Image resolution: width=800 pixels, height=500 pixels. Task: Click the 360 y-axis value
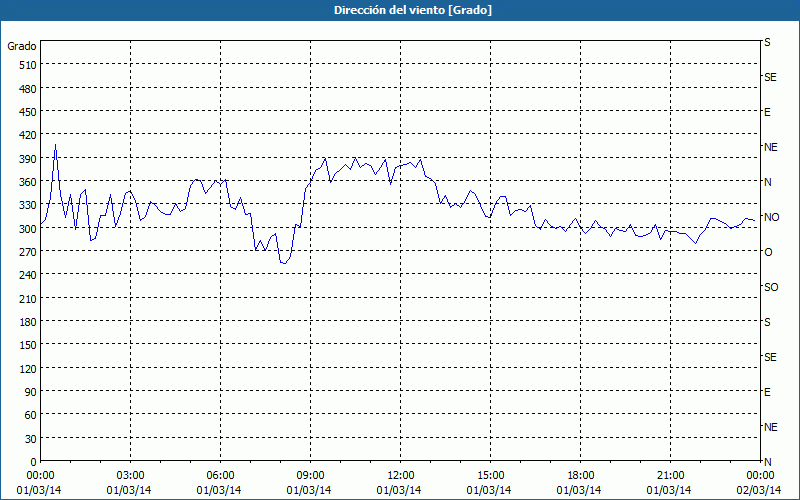[28, 182]
